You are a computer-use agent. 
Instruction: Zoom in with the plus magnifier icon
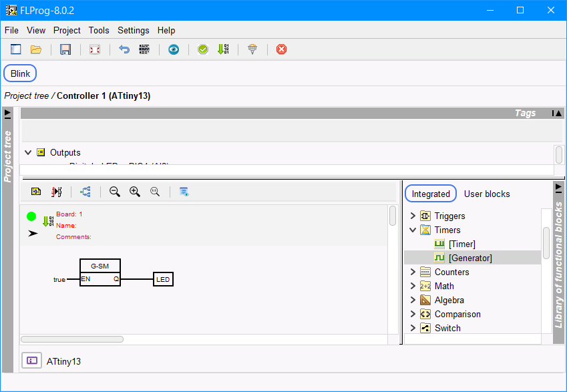135,192
